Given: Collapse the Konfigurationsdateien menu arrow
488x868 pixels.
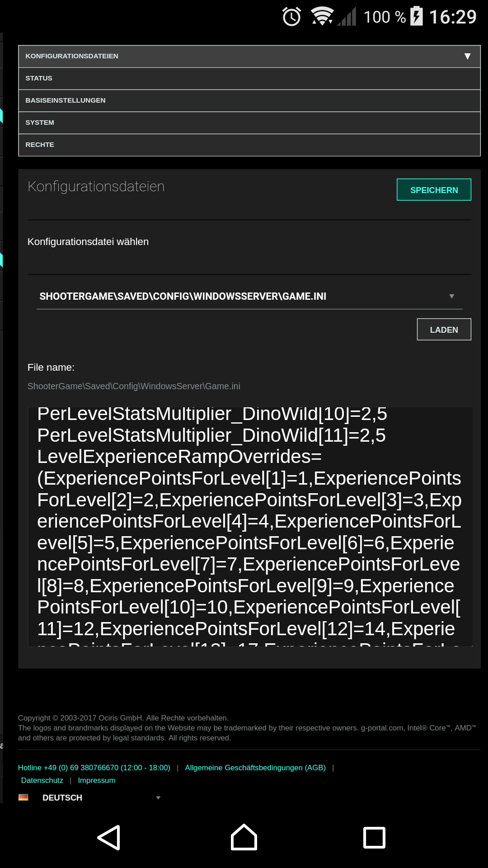Looking at the screenshot, I should pos(468,56).
